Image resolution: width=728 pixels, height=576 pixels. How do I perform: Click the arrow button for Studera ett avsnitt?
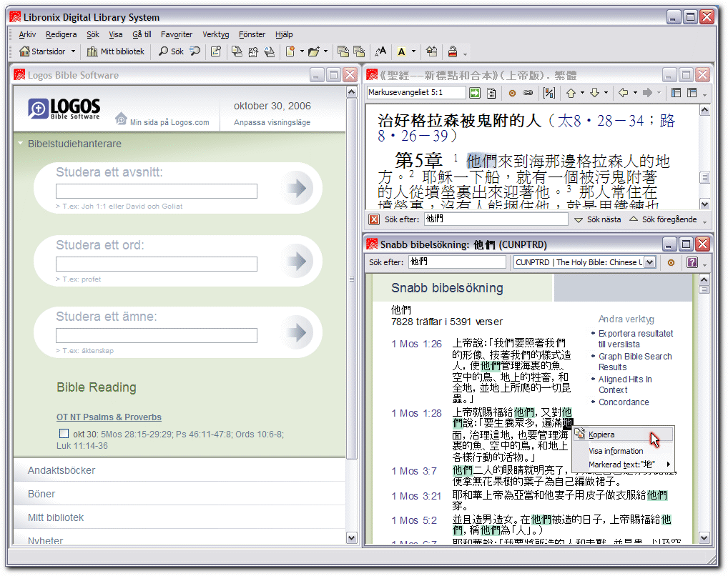(x=297, y=188)
